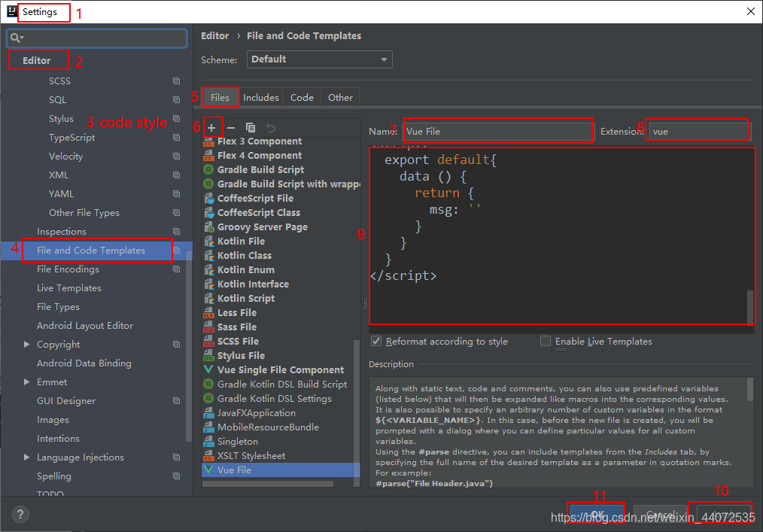Click the Vue icon of the selected Vue File
This screenshot has height=532, width=763.
[208, 470]
